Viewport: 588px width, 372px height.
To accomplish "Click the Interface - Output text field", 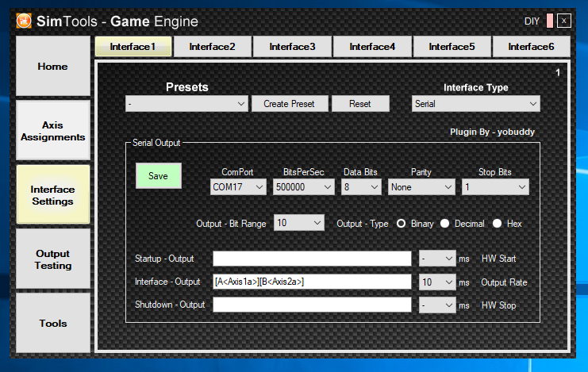I will click(x=312, y=282).
